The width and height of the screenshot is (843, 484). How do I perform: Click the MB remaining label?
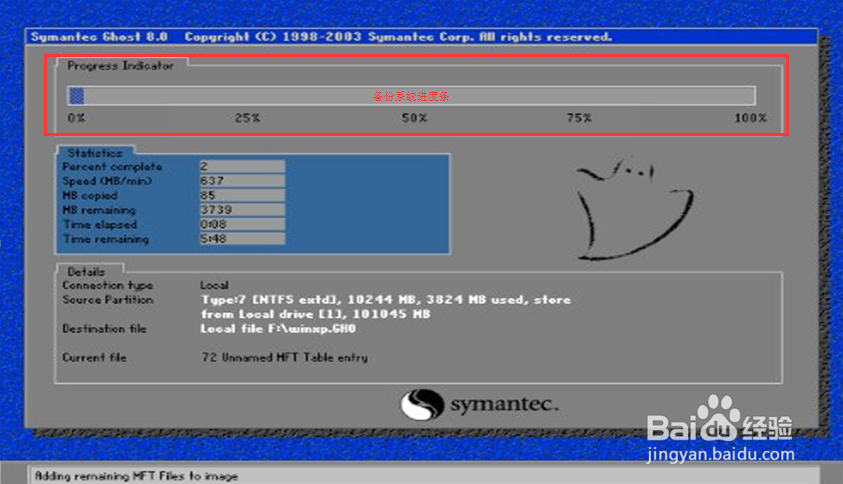(99, 210)
